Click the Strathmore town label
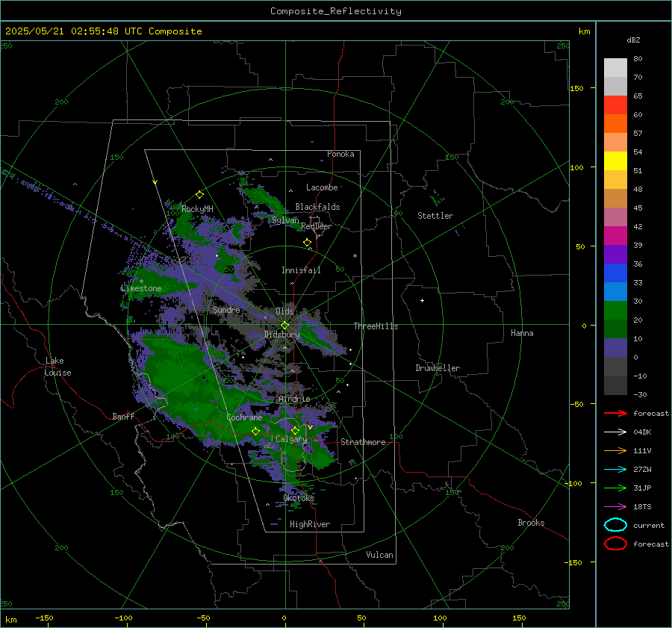The width and height of the screenshot is (672, 628). pos(363,442)
